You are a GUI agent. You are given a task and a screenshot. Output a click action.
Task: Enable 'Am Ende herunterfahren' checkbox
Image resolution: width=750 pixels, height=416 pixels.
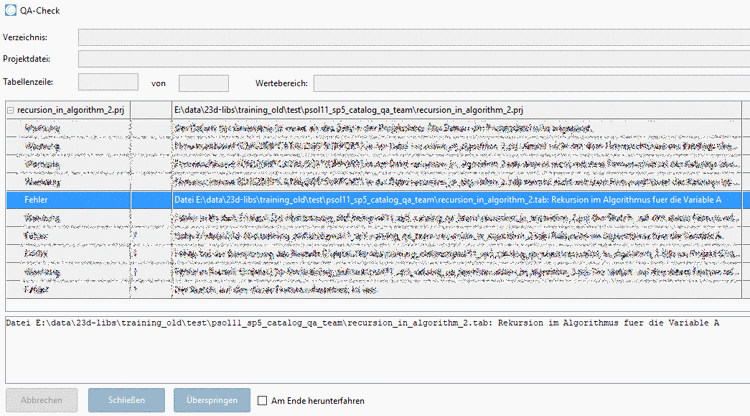(262, 401)
